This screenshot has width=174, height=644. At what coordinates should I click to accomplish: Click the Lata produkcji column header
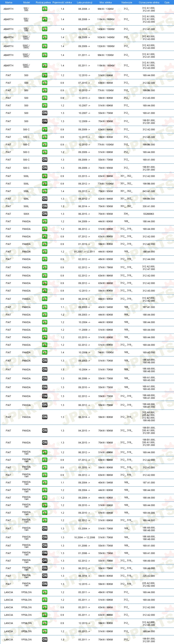point(84,2)
